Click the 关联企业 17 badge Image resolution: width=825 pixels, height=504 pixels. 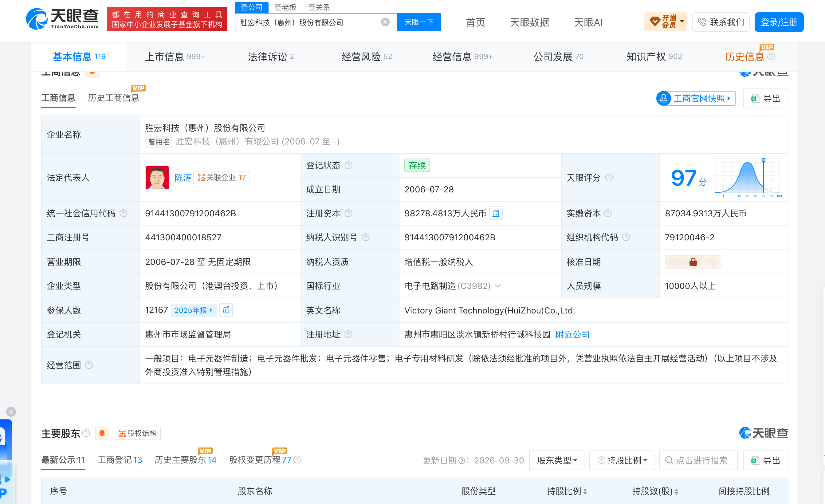tap(222, 178)
